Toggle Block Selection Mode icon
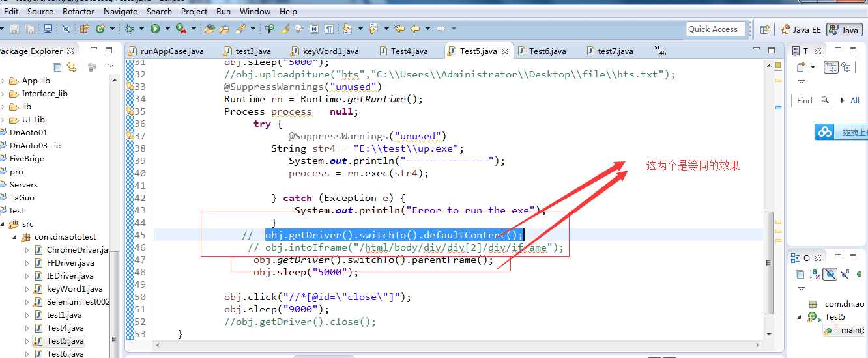This screenshot has width=868, height=358. pos(314,29)
